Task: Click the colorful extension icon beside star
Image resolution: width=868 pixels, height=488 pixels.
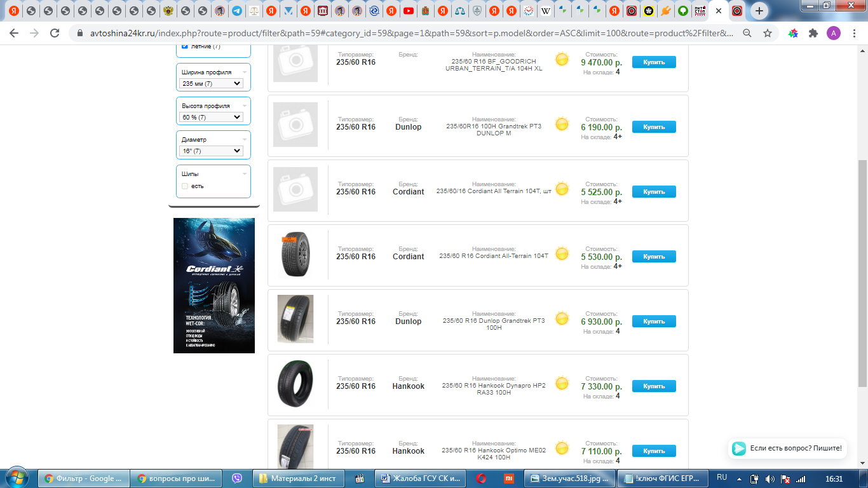Action: tap(793, 33)
